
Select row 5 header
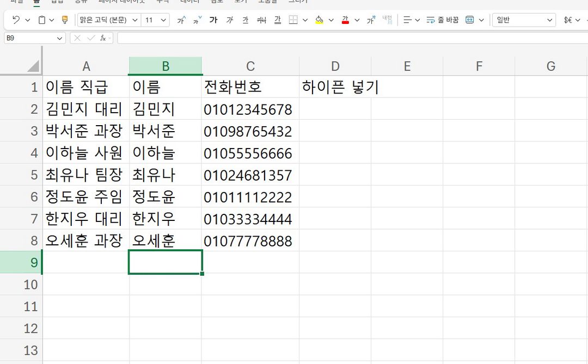(21, 175)
